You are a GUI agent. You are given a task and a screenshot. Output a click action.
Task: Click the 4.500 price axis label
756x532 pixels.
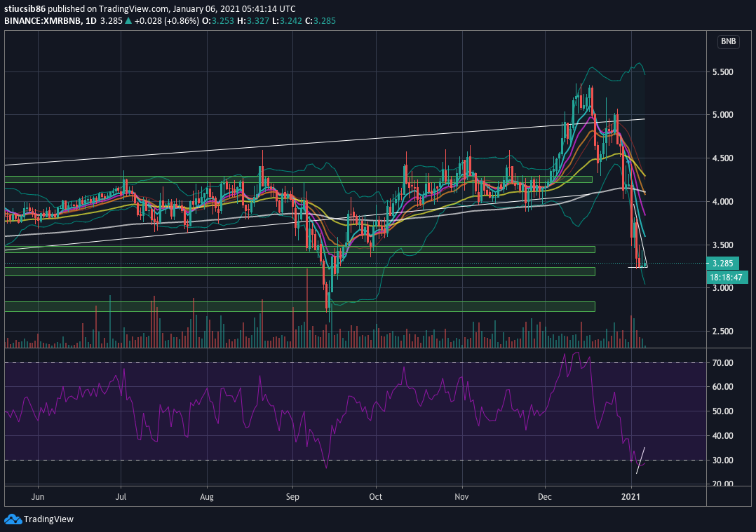click(723, 158)
